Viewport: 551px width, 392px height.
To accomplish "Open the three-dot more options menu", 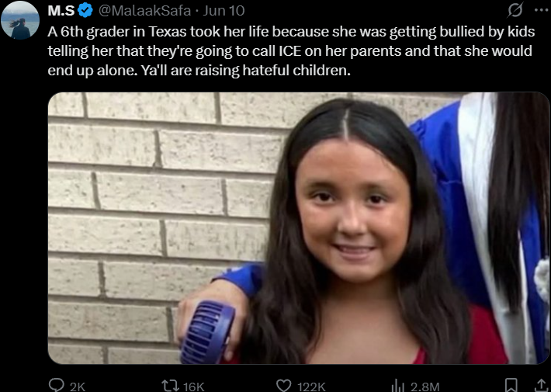I will pyautogui.click(x=542, y=10).
